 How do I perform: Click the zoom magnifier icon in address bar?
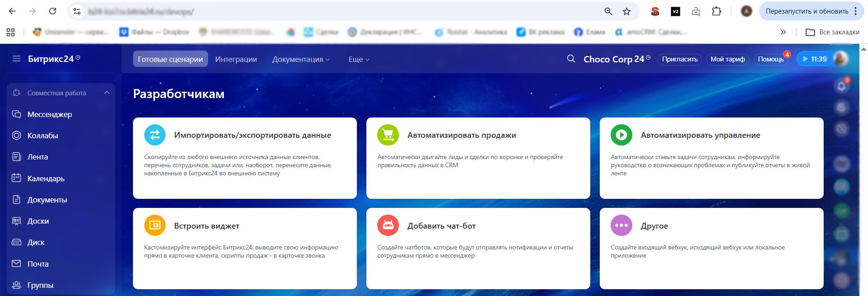point(608,11)
